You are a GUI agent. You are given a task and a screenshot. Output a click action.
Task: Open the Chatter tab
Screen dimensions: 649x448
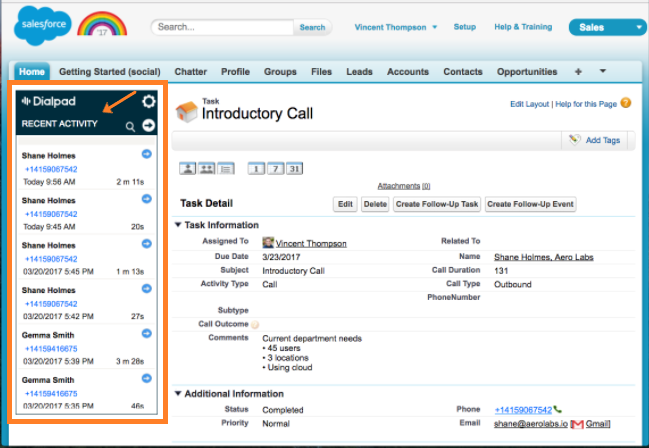(x=190, y=72)
